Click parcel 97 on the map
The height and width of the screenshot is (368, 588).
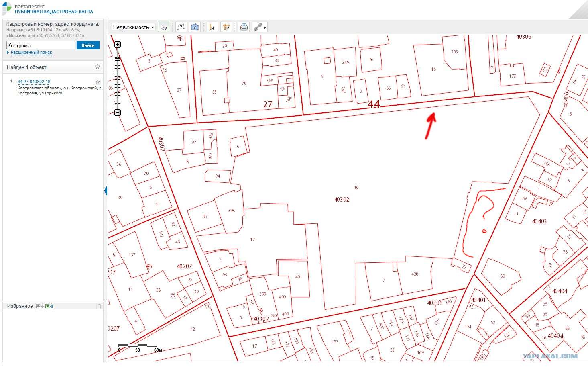194,142
